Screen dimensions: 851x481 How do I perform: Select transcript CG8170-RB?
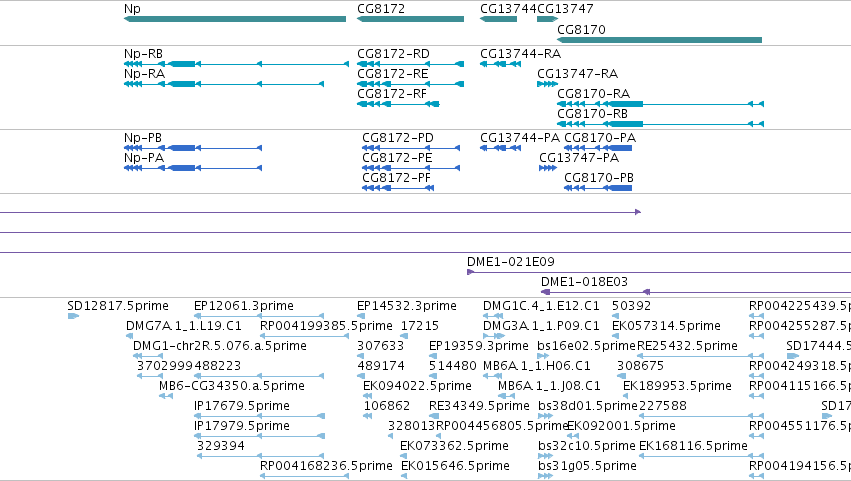(593, 114)
